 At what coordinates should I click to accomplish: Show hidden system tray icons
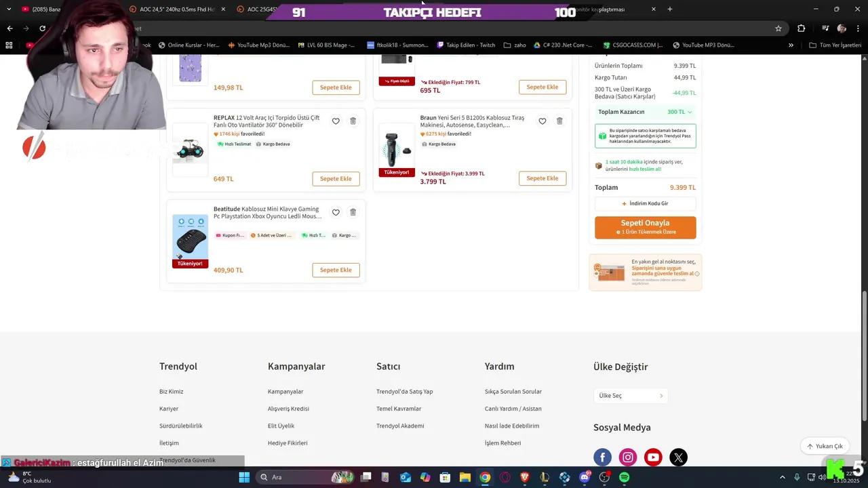tap(782, 477)
